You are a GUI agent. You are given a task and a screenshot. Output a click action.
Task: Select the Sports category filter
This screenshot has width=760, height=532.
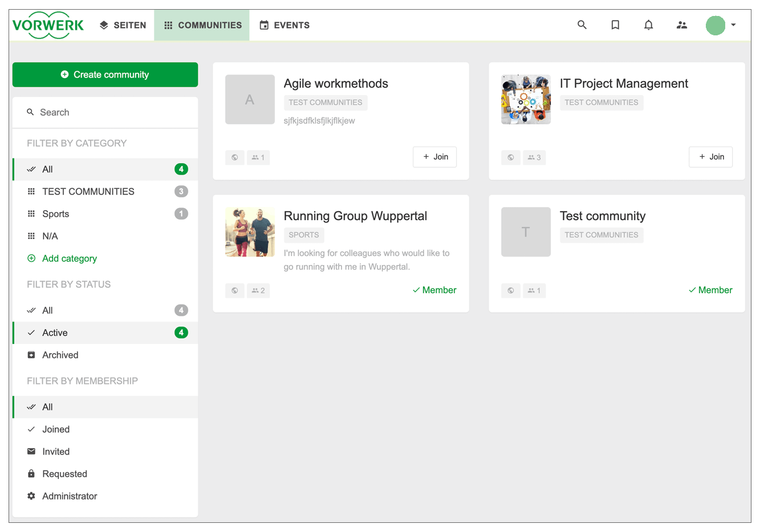pos(55,213)
